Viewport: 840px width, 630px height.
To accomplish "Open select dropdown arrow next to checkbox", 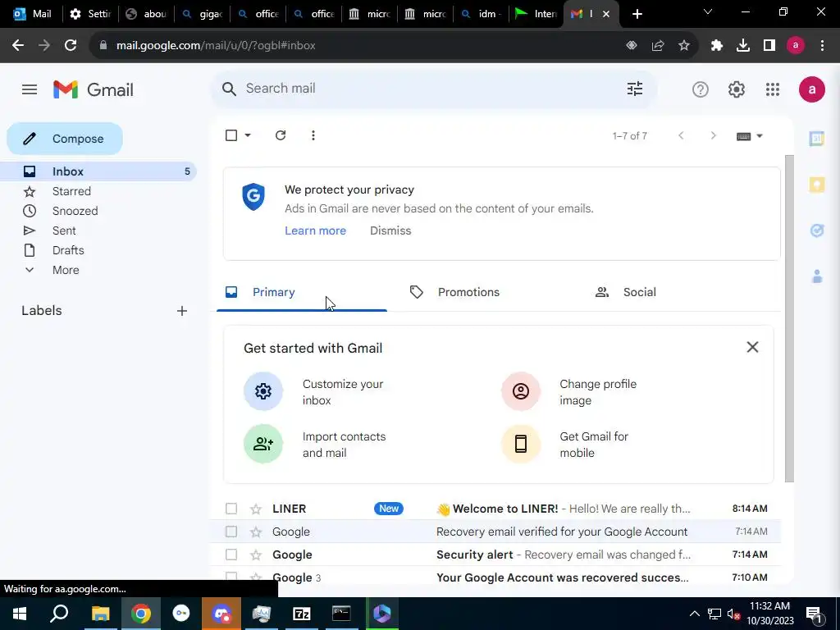I will (248, 135).
